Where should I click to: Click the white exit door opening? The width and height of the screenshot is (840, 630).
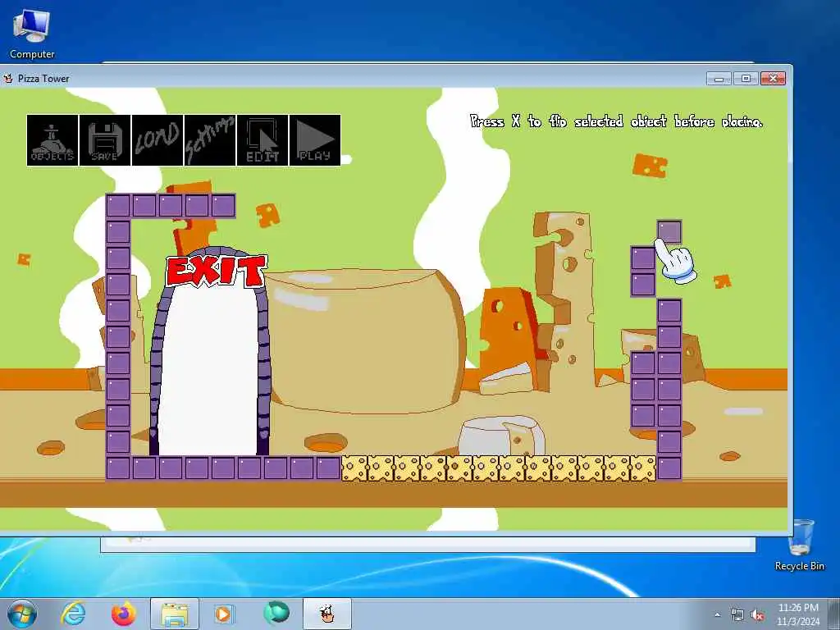[x=209, y=370]
